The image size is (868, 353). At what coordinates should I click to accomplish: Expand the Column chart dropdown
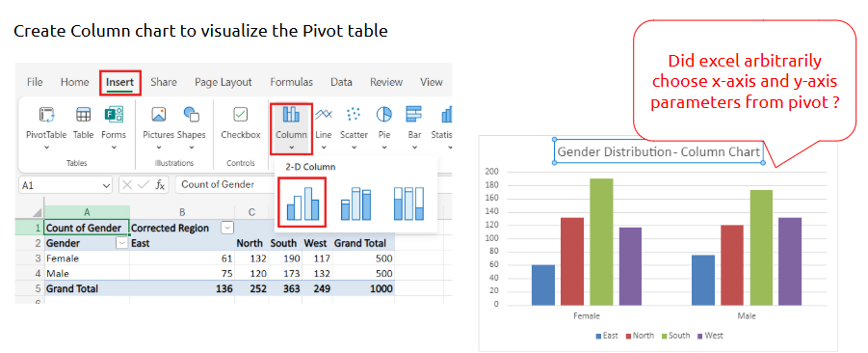(291, 148)
